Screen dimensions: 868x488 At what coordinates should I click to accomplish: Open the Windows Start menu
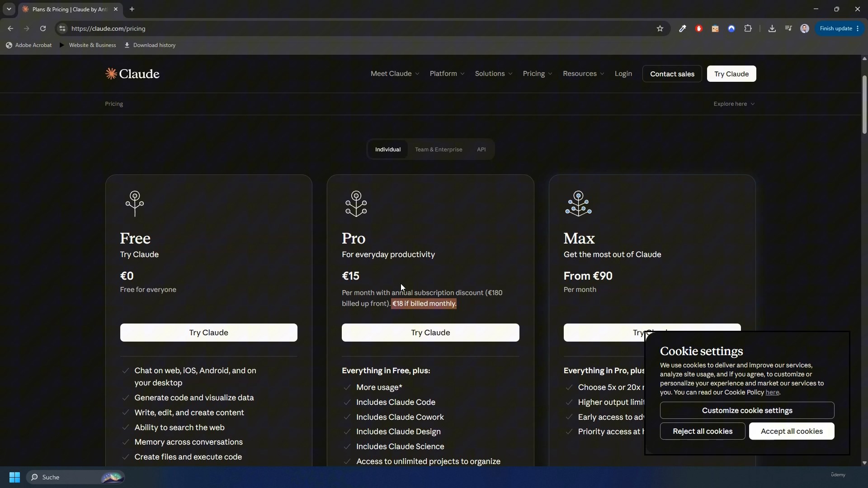click(14, 477)
